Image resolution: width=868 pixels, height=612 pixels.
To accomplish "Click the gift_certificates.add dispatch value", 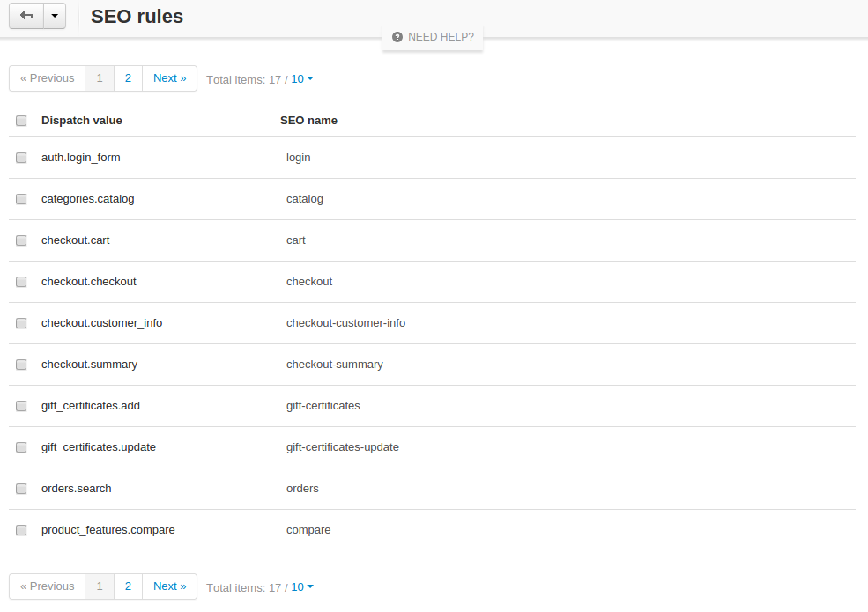I will point(91,406).
